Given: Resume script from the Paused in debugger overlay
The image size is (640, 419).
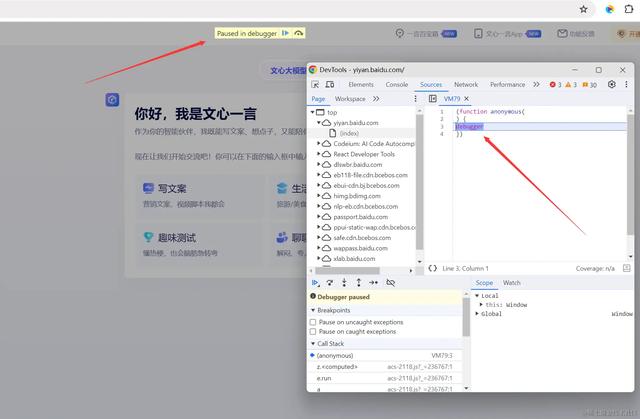Looking at the screenshot, I should coord(285,33).
